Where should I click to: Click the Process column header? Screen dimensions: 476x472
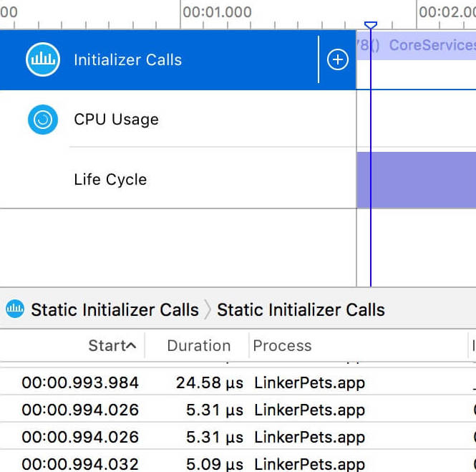[x=282, y=345]
